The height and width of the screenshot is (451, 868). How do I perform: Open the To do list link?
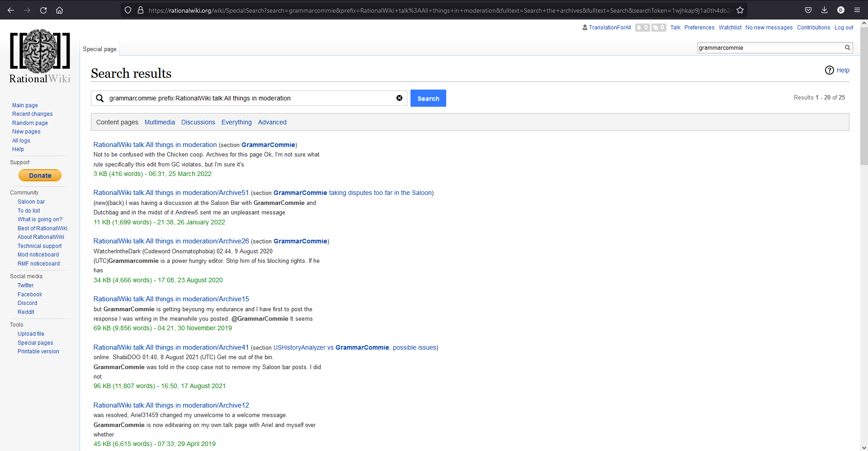[x=29, y=211]
